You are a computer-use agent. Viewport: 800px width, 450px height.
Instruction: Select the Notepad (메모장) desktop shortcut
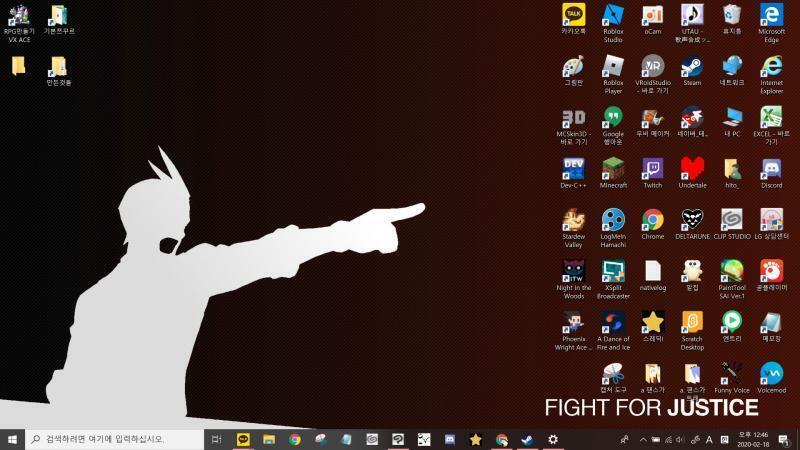(x=771, y=327)
